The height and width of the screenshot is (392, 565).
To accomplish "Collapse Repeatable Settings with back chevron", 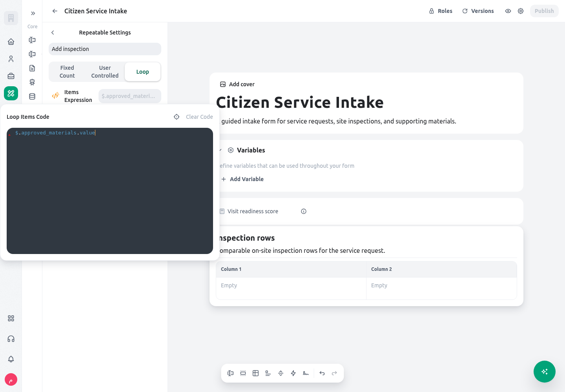I will pos(53,33).
